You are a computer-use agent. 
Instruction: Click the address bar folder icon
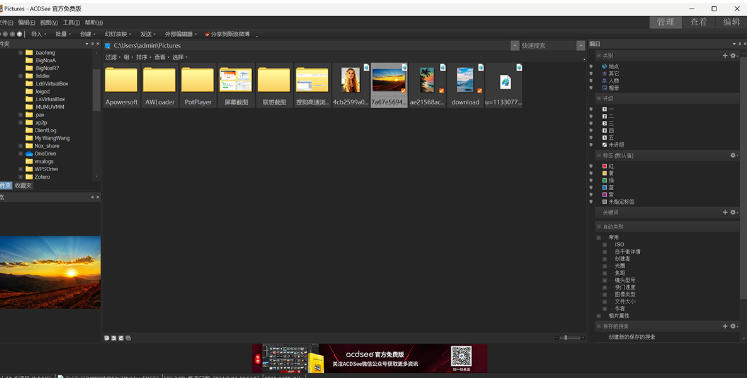pyautogui.click(x=108, y=46)
